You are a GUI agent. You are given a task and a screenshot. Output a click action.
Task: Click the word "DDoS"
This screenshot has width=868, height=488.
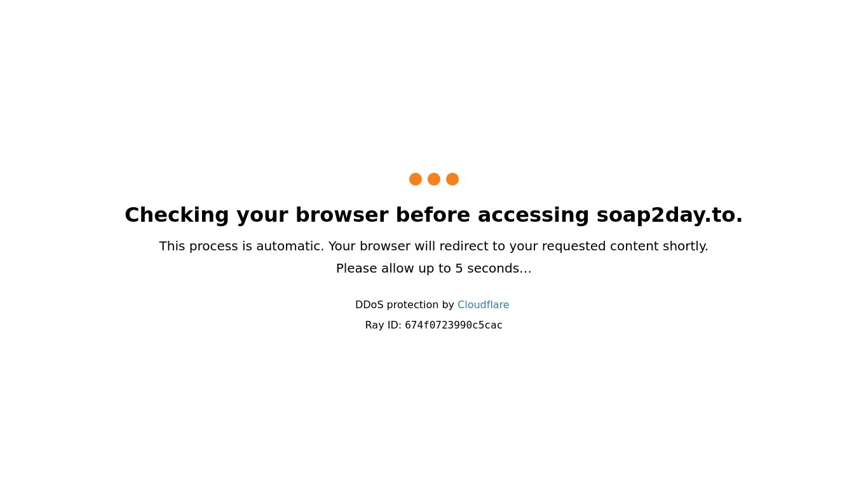pyautogui.click(x=369, y=305)
